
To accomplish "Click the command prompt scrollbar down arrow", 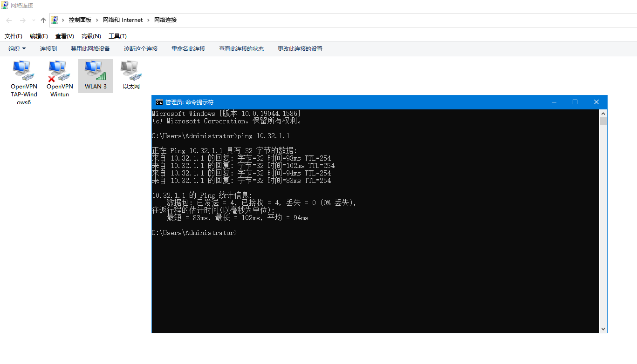I will 603,329.
